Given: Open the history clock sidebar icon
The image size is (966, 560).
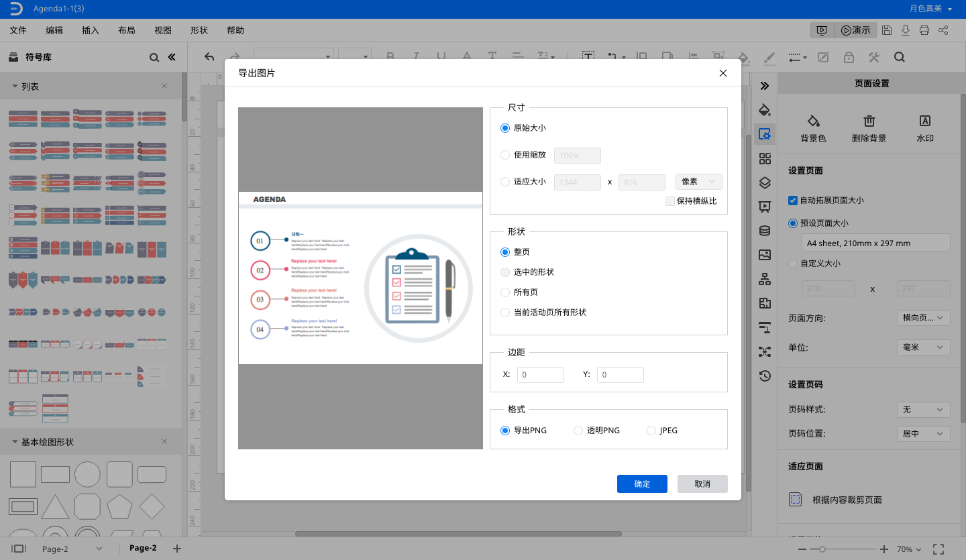Looking at the screenshot, I should 765,376.
